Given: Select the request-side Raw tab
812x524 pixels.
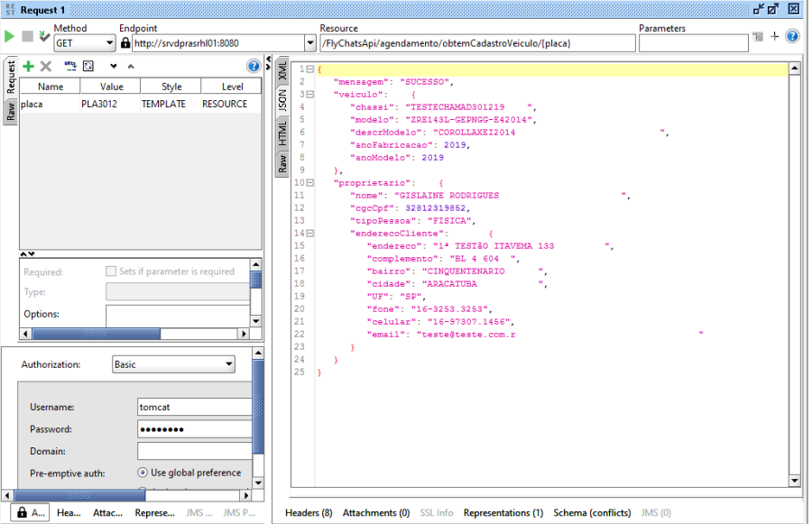Looking at the screenshot, I should pyautogui.click(x=10, y=111).
